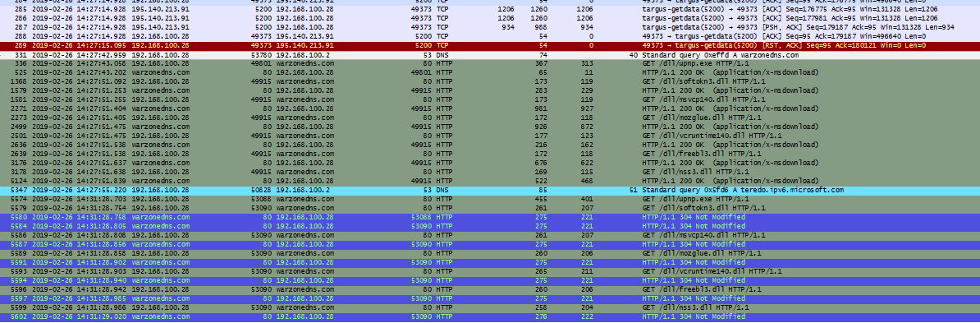Click packet 5580 304 Not Modified
This screenshot has width=980, height=323.
[x=490, y=217]
